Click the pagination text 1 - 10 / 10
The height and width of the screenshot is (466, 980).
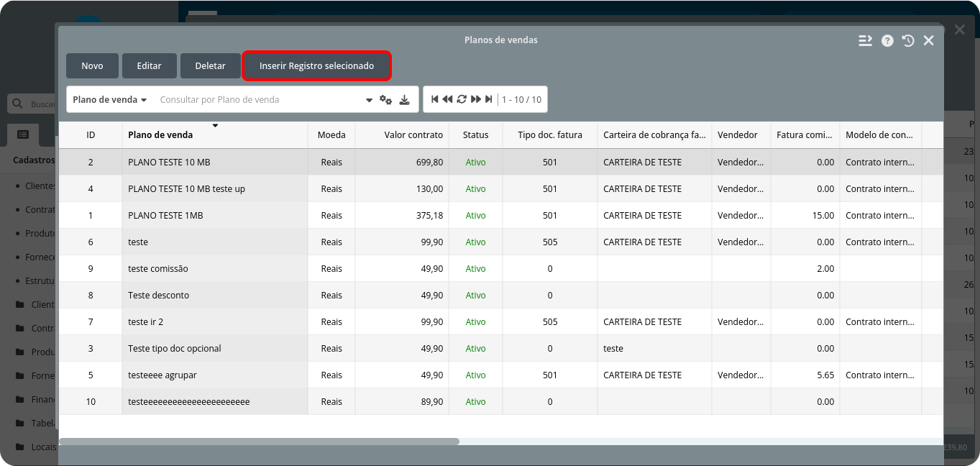[521, 100]
